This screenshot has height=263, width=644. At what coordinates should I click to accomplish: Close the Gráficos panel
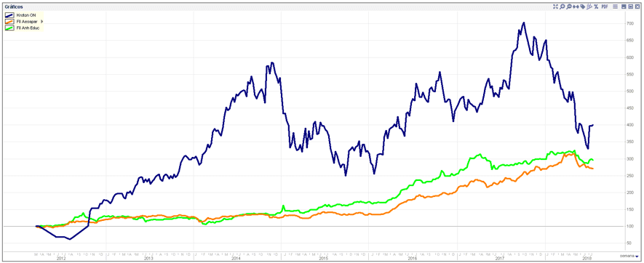(x=637, y=7)
